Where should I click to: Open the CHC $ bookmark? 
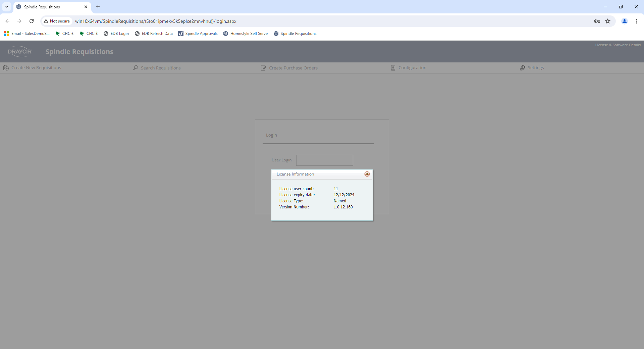click(x=89, y=34)
